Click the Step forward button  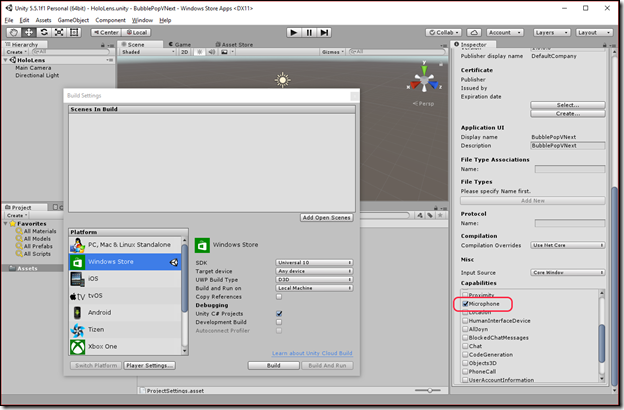click(x=324, y=33)
